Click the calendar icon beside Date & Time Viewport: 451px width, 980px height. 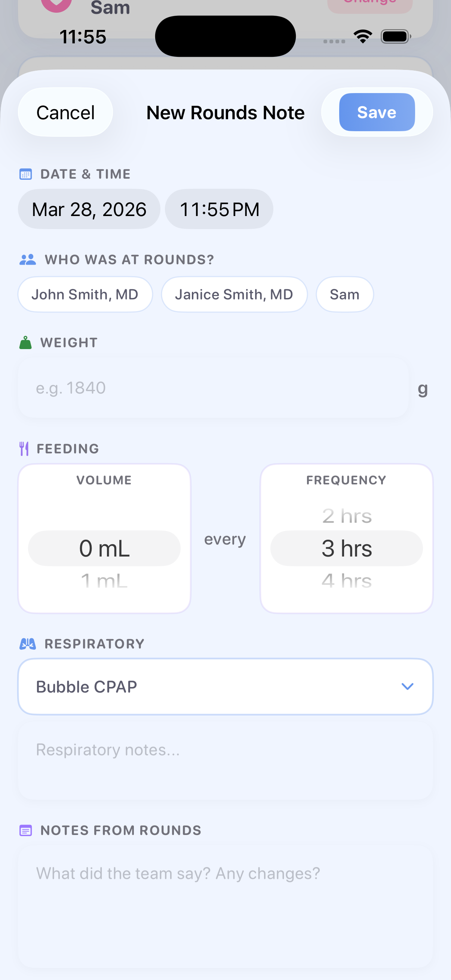25,174
